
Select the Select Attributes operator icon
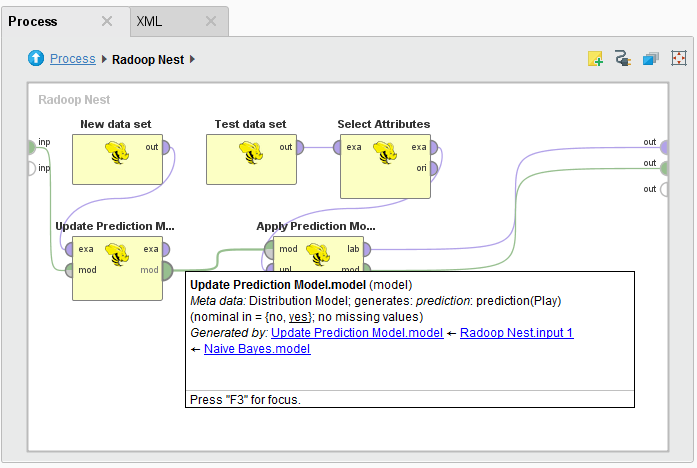(385, 153)
